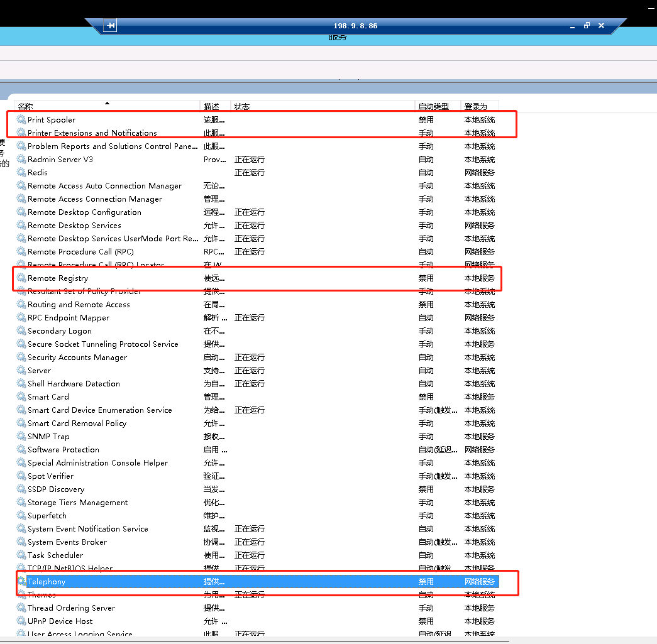Select the Security Accounts Manager service
The height and width of the screenshot is (644, 657).
click(x=77, y=357)
